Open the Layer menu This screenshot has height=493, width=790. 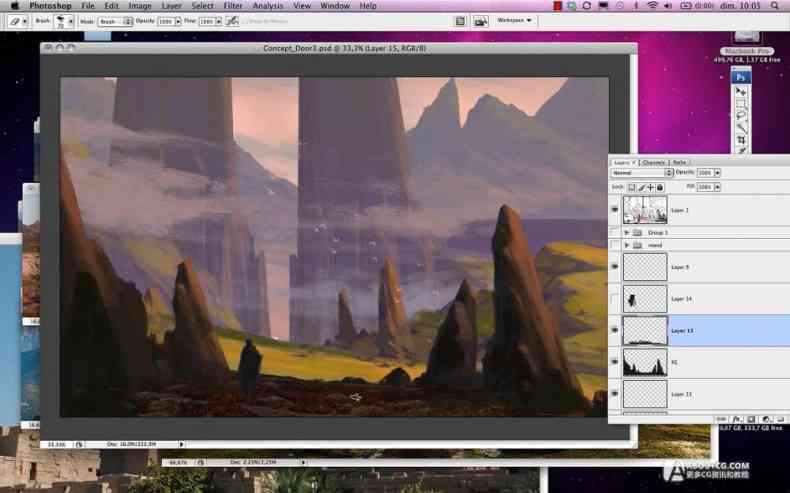pyautogui.click(x=172, y=6)
